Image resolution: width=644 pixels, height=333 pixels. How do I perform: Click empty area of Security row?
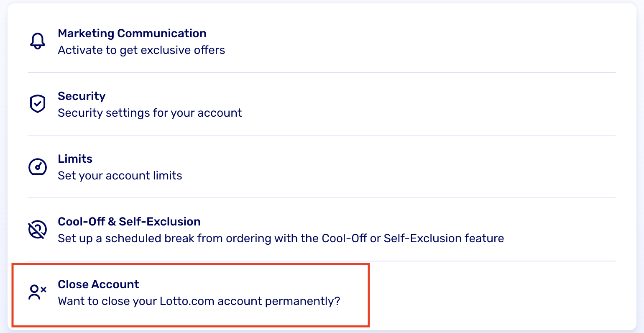(x=418, y=104)
